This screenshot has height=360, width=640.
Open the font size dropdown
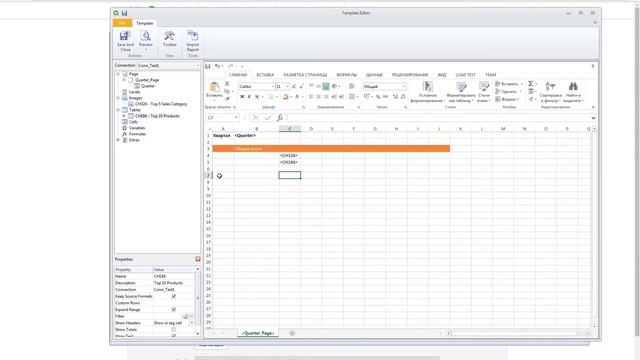287,87
